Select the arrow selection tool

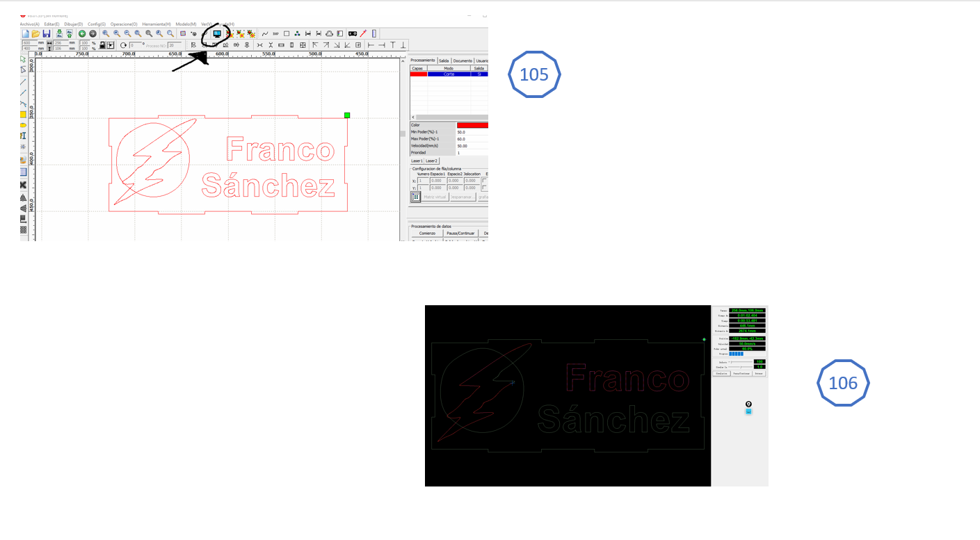click(23, 59)
